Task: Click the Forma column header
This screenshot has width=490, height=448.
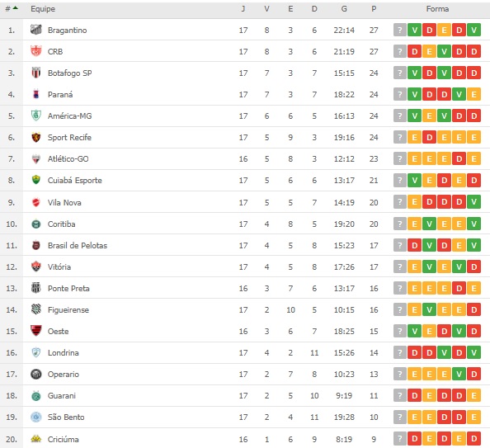Action: 437,9
